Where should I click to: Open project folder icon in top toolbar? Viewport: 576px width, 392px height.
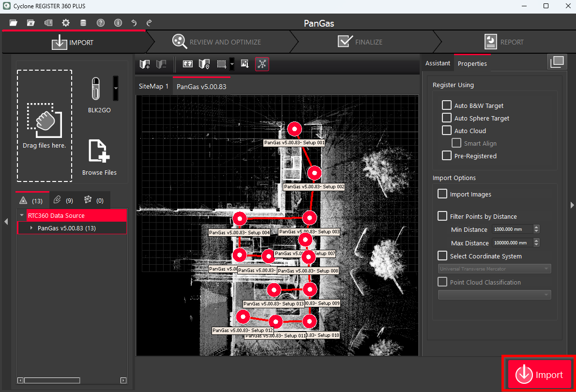pyautogui.click(x=14, y=23)
